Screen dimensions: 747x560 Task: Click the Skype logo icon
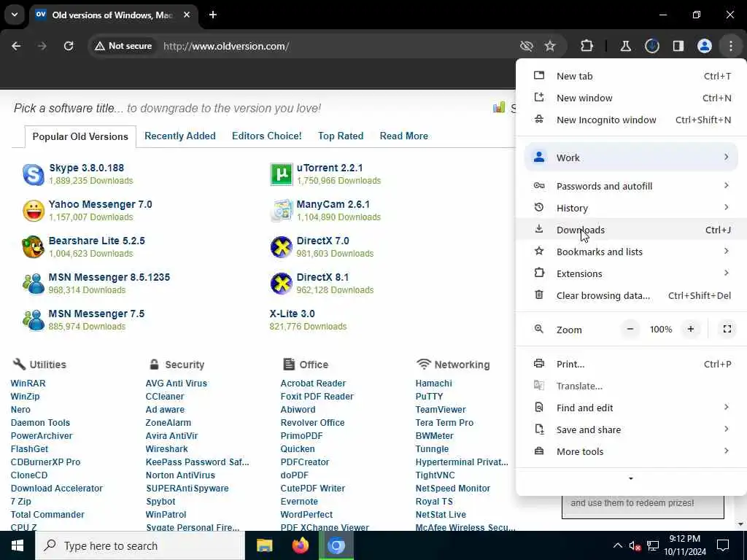(x=34, y=175)
